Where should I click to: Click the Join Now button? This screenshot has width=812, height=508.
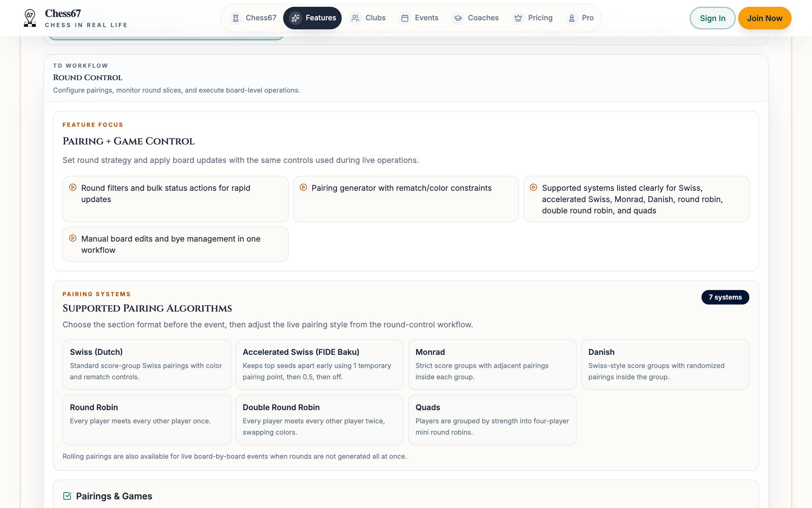tap(765, 18)
